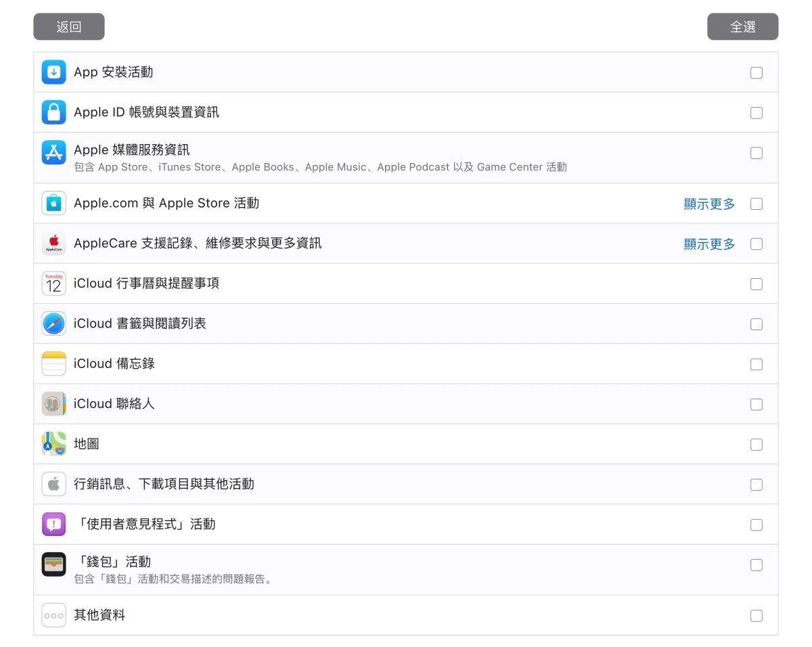This screenshot has height=647, width=812.
Task: Click the 其他資料 label
Action: tap(99, 615)
